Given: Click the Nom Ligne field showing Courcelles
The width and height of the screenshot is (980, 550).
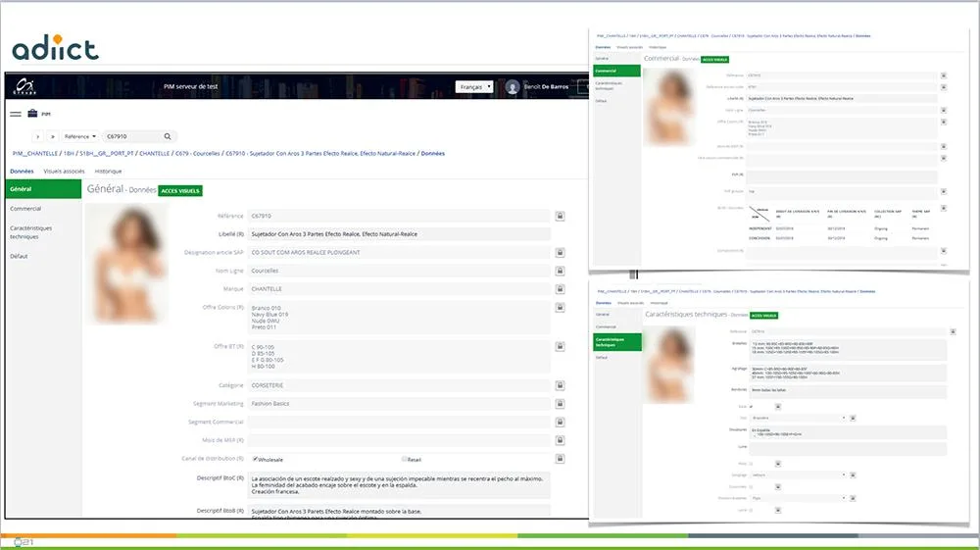Looking at the screenshot, I should click(399, 271).
